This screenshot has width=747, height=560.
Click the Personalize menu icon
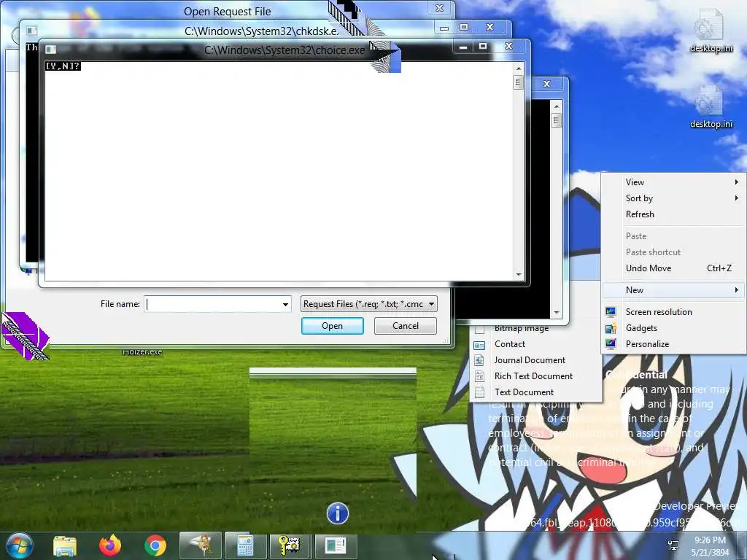611,344
